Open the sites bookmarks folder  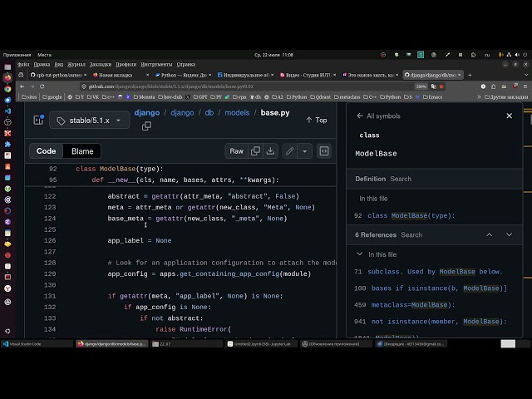tap(29, 97)
